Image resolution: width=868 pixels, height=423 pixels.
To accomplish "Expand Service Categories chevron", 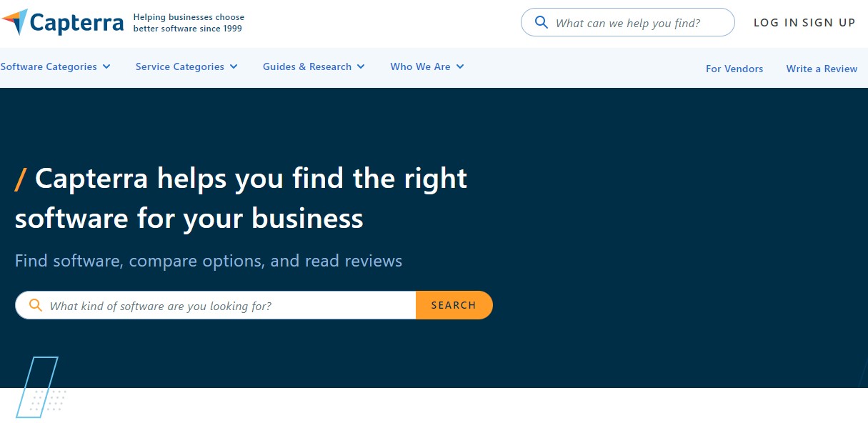I will pos(234,66).
